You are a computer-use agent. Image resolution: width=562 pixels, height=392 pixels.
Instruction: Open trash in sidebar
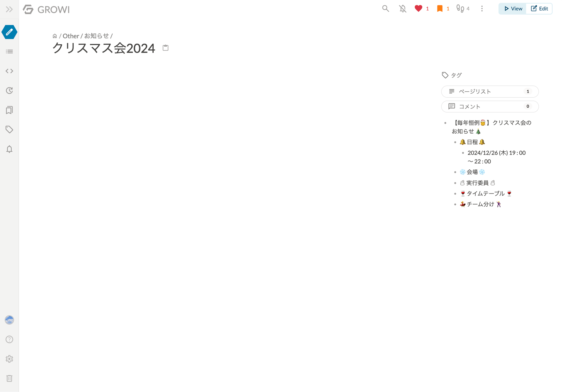point(9,378)
